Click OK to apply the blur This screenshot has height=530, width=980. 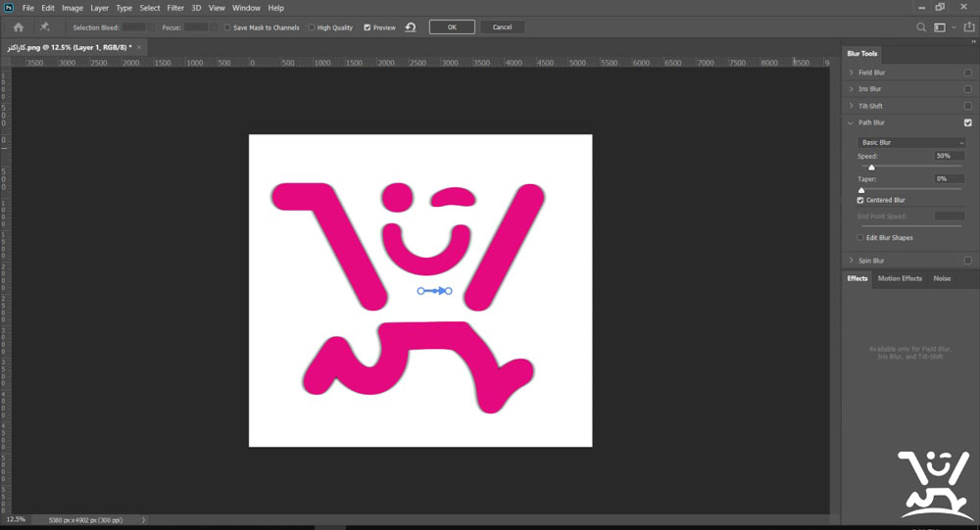[452, 27]
